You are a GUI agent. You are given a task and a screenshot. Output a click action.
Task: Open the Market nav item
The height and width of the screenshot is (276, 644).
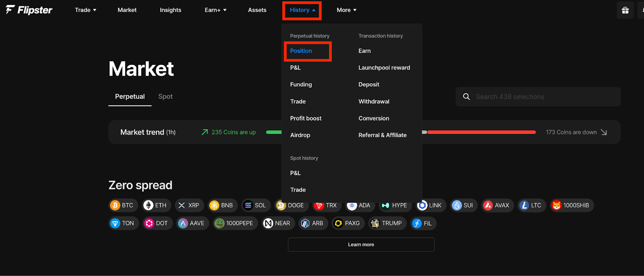coord(127,10)
